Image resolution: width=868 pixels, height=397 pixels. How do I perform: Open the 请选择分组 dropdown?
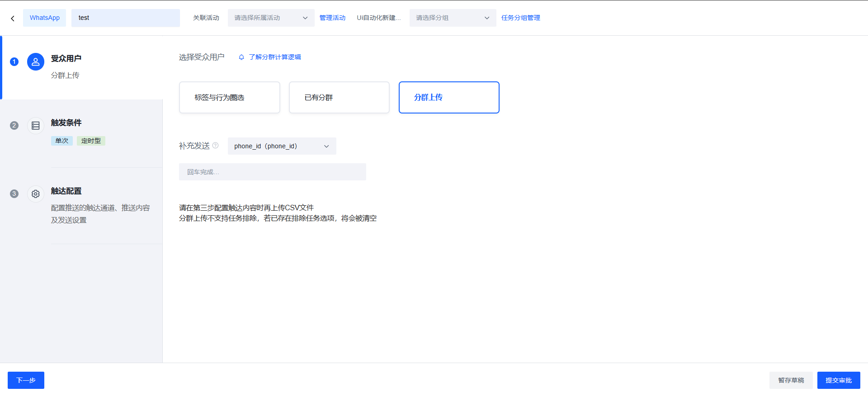pos(453,18)
